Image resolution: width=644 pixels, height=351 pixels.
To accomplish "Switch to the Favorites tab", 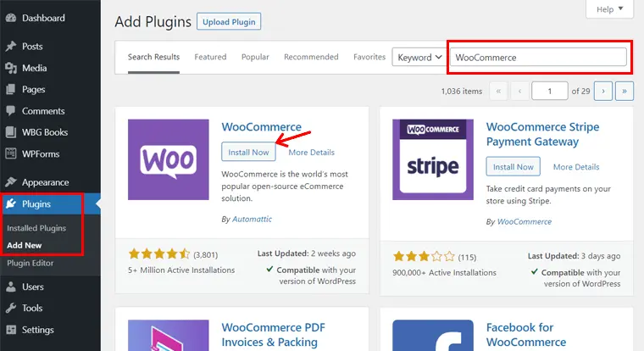I will [369, 57].
